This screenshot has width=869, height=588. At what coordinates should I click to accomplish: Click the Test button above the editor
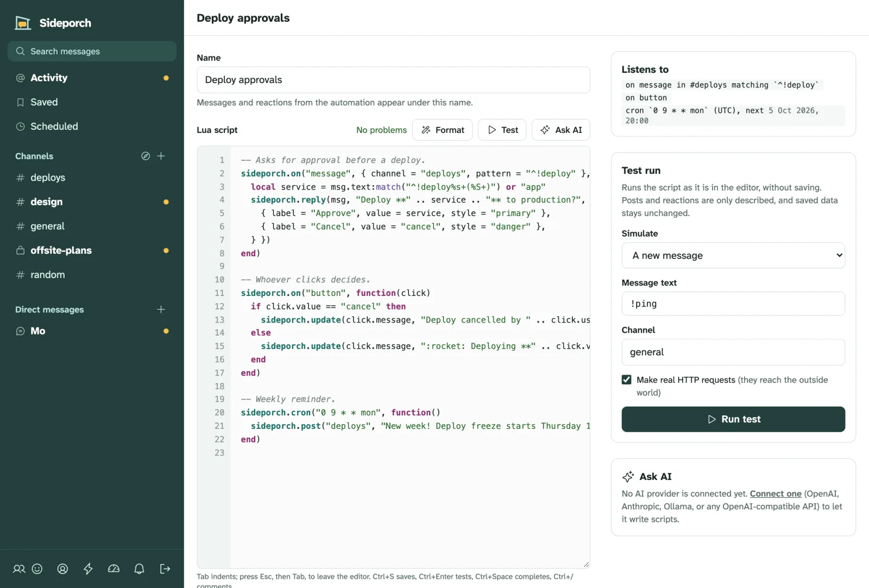point(502,130)
